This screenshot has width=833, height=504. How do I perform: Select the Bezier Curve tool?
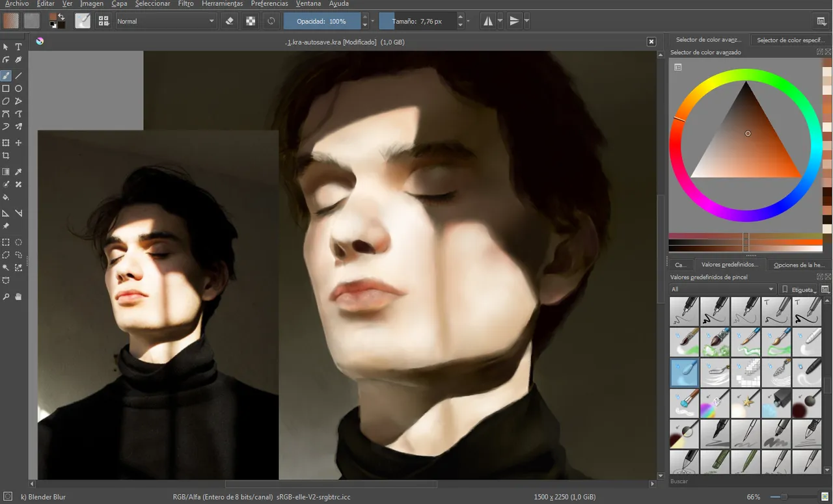tap(6, 114)
